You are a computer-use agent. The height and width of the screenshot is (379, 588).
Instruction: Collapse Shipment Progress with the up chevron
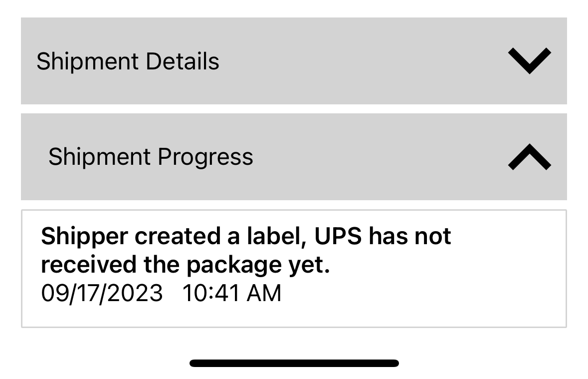tap(529, 157)
